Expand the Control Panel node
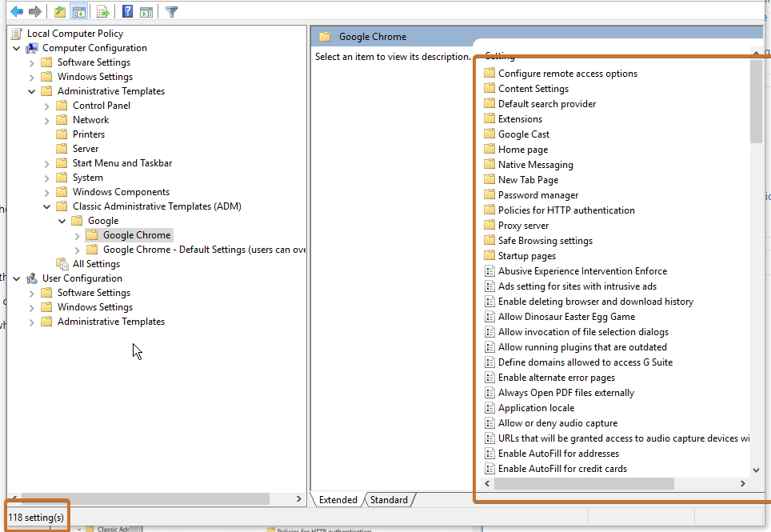This screenshot has width=771, height=532. 46,106
